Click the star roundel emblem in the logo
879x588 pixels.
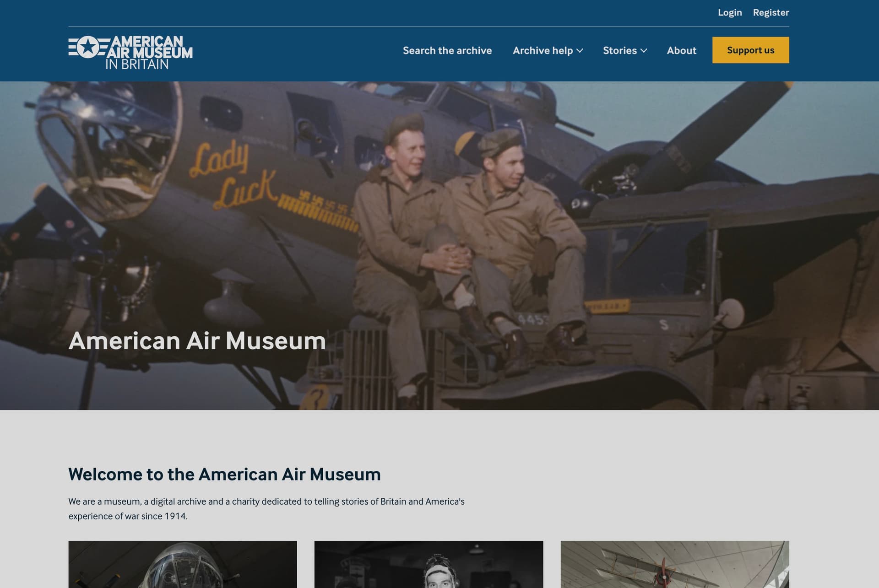coord(88,47)
